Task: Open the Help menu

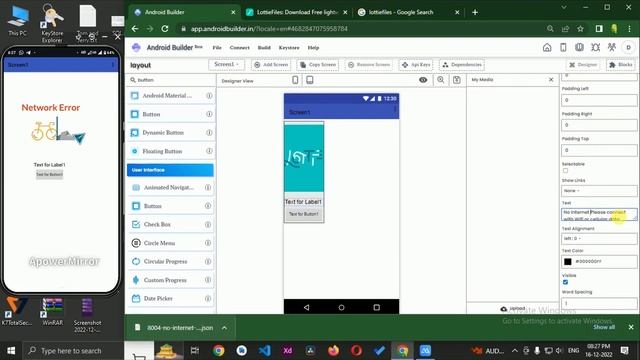Action: click(x=313, y=48)
